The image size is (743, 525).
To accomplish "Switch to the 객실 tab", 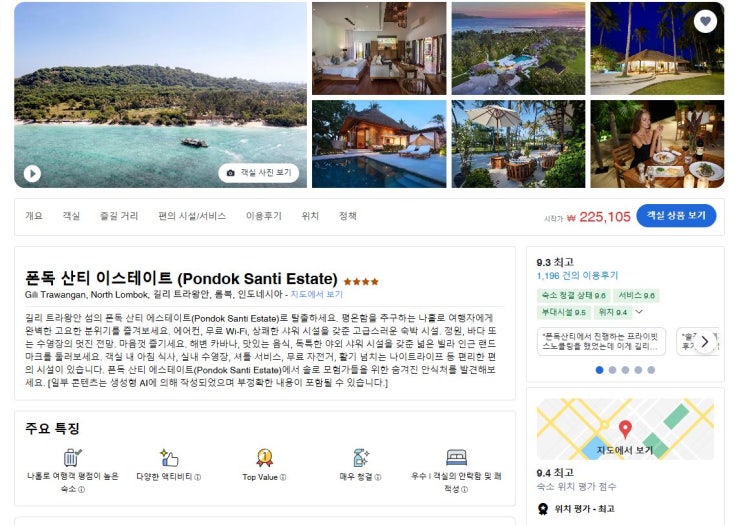I will pos(71,216).
